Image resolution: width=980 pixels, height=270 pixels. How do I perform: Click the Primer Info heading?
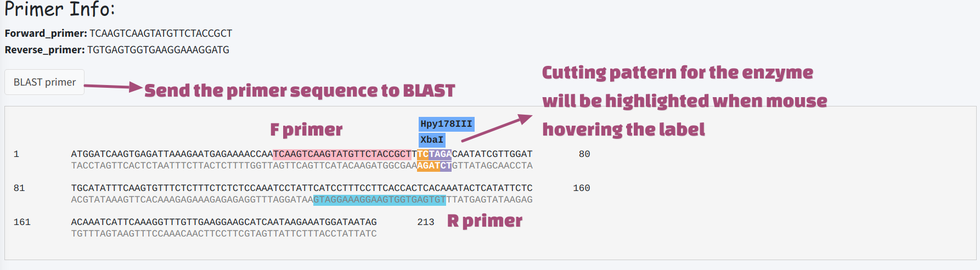(59, 9)
